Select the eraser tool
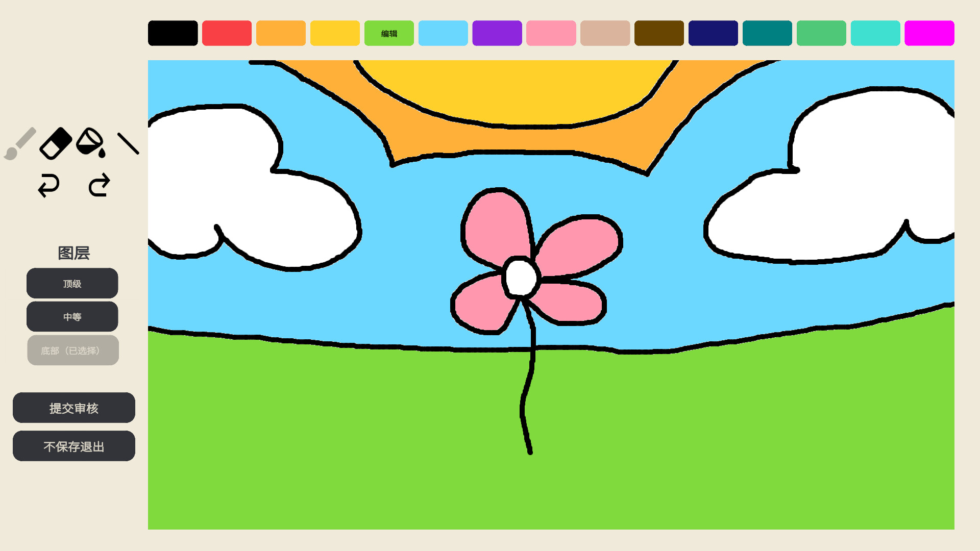 56,143
